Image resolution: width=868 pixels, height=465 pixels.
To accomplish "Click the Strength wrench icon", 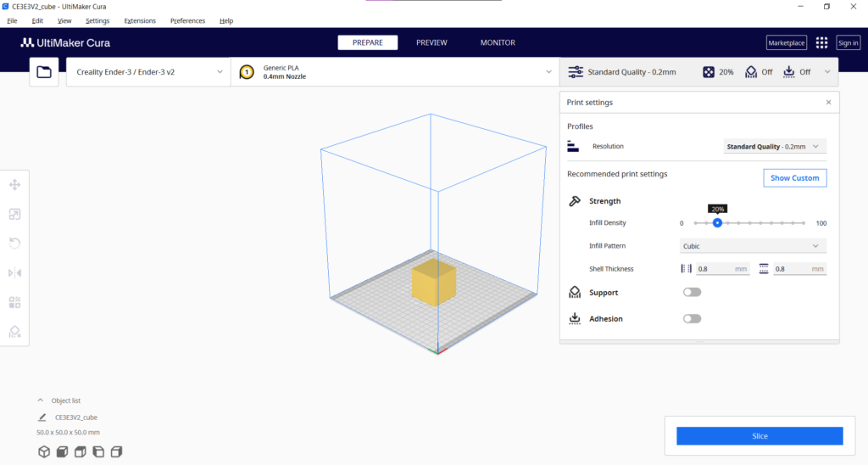I will 575,201.
